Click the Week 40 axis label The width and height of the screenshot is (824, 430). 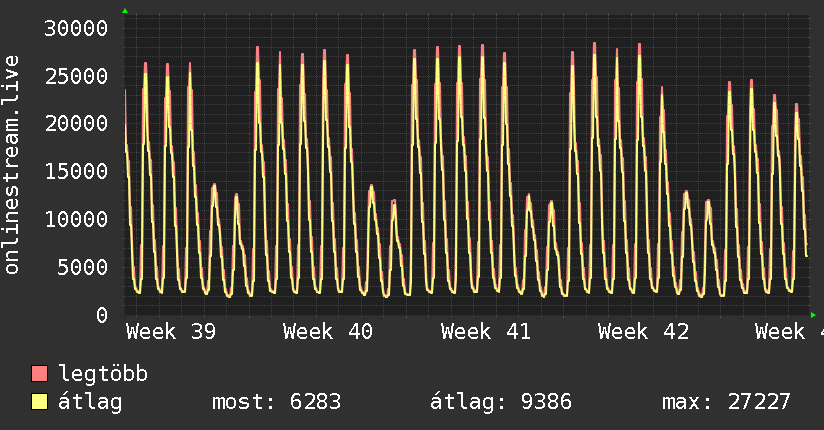(328, 332)
